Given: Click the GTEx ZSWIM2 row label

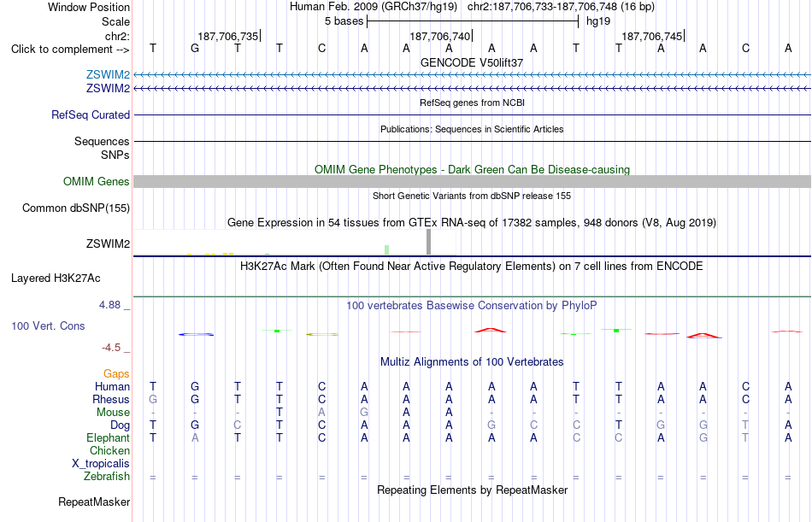Looking at the screenshot, I should click(108, 243).
